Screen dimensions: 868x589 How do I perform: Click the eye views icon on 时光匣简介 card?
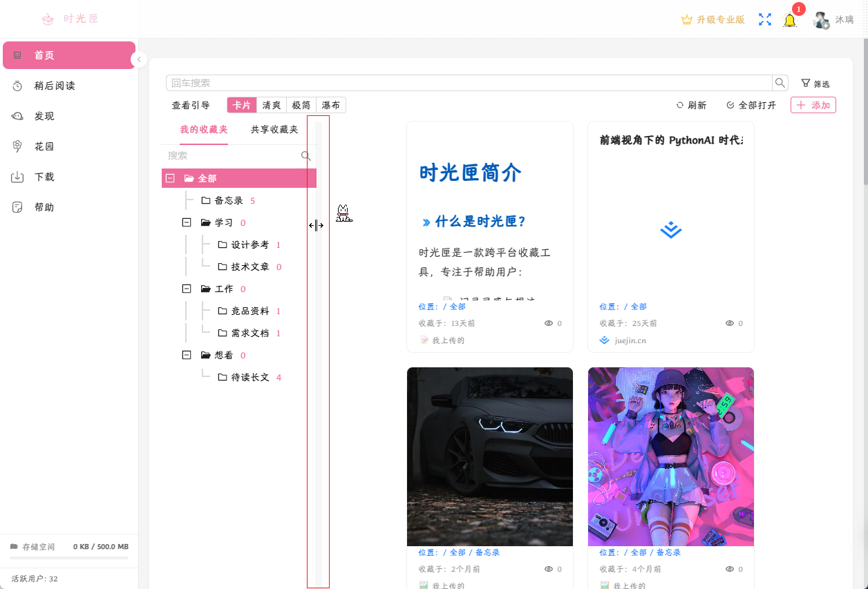pos(549,323)
